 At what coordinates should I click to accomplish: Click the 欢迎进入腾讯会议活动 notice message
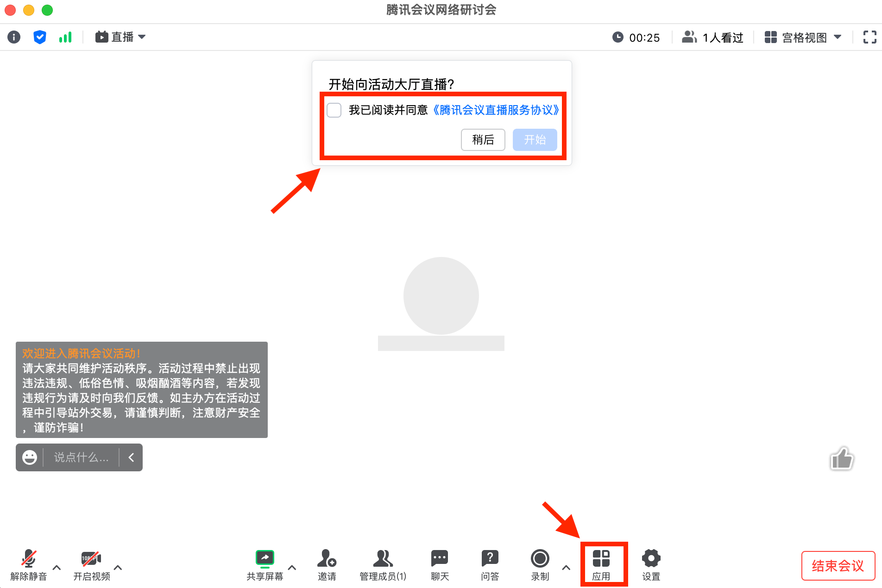[x=142, y=390]
